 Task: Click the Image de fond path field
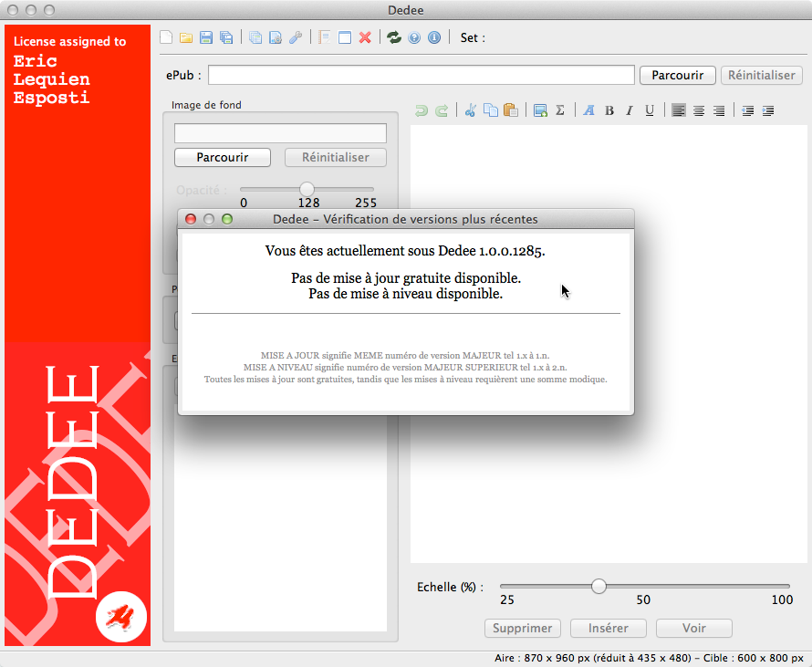(x=280, y=133)
